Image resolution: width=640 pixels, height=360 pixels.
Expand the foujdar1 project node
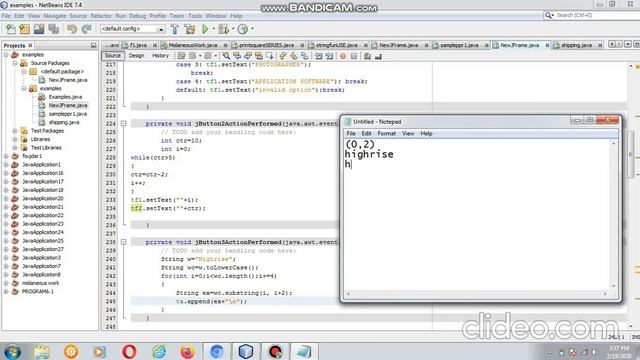[x=6, y=156]
